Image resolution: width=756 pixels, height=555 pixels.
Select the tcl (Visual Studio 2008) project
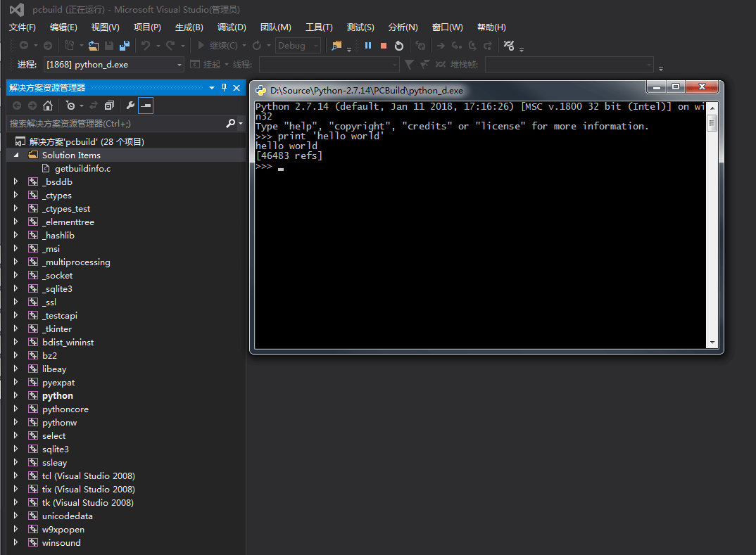tap(88, 476)
